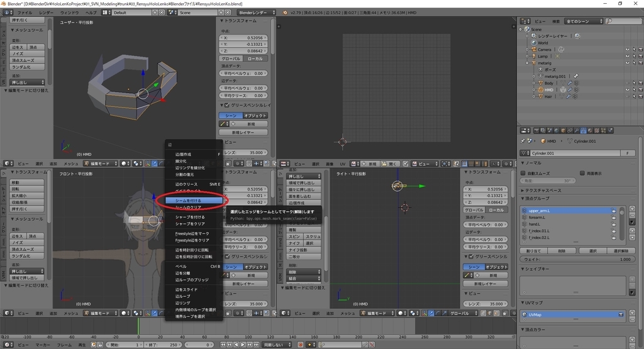
Task: Click 新規レイヤー button in top-left viewport panel
Action: (x=243, y=133)
